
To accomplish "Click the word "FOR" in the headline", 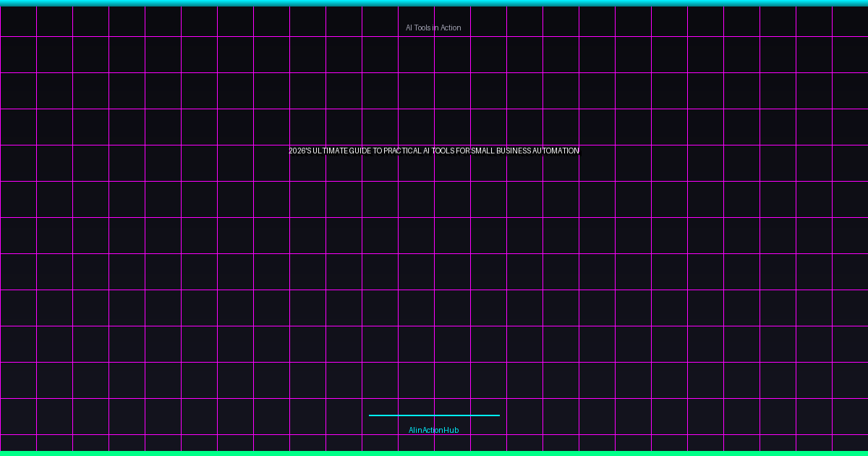I will tap(463, 151).
